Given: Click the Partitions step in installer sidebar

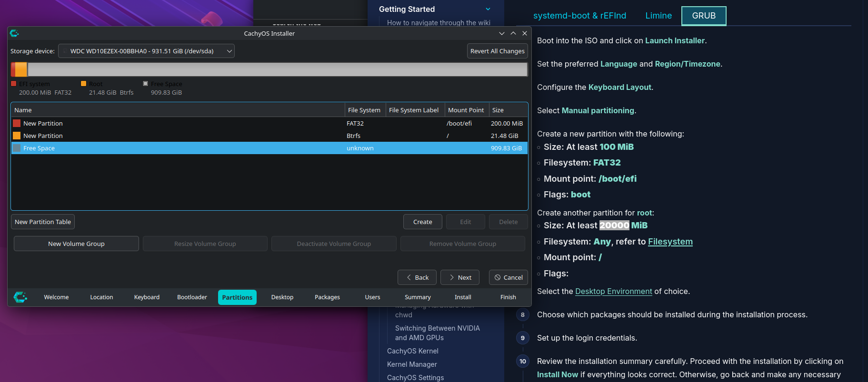Looking at the screenshot, I should 237,297.
